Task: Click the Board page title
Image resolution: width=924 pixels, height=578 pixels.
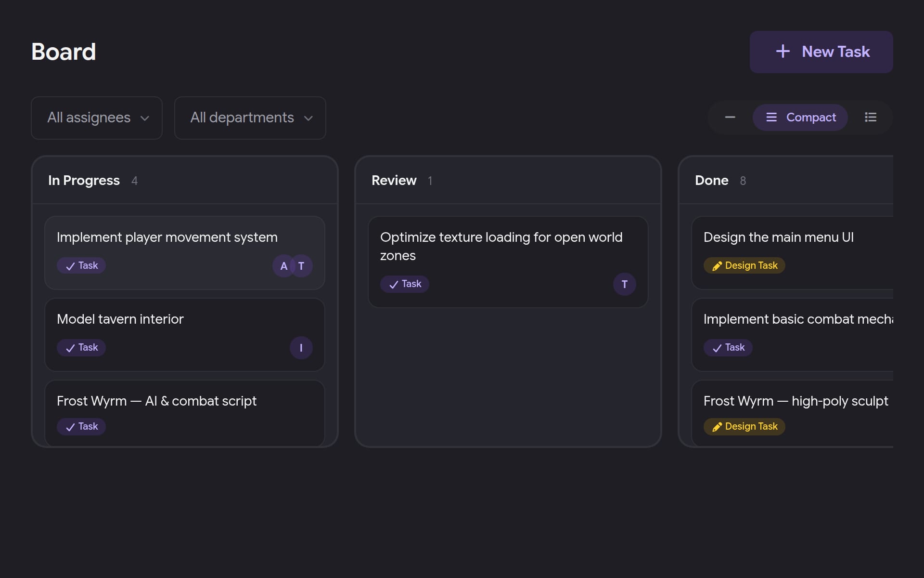Action: [x=64, y=52]
